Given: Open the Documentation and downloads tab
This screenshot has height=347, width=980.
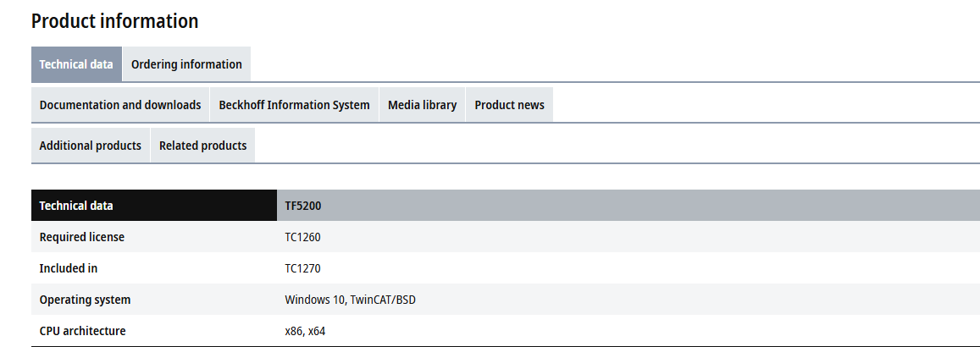Looking at the screenshot, I should pos(120,105).
